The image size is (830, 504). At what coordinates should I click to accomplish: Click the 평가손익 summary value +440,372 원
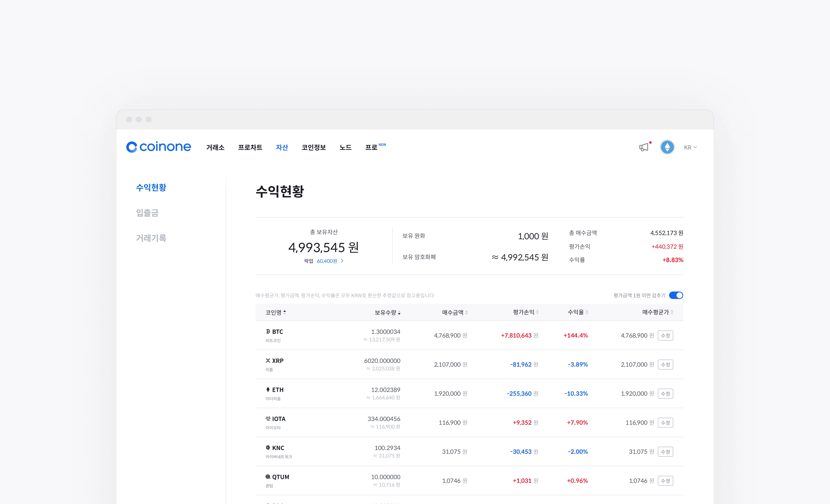[667, 247]
